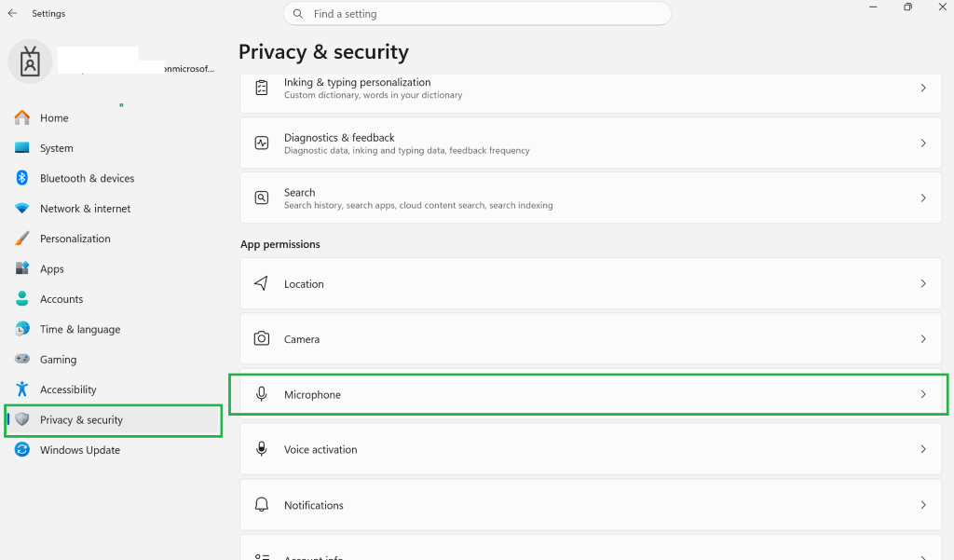The image size is (954, 560).
Task: Click the Bluetooth icon in sidebar
Action: (22, 178)
